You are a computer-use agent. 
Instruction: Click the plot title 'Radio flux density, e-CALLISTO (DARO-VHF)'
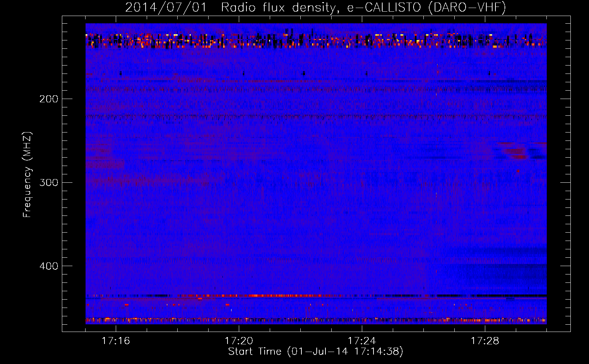[363, 8]
